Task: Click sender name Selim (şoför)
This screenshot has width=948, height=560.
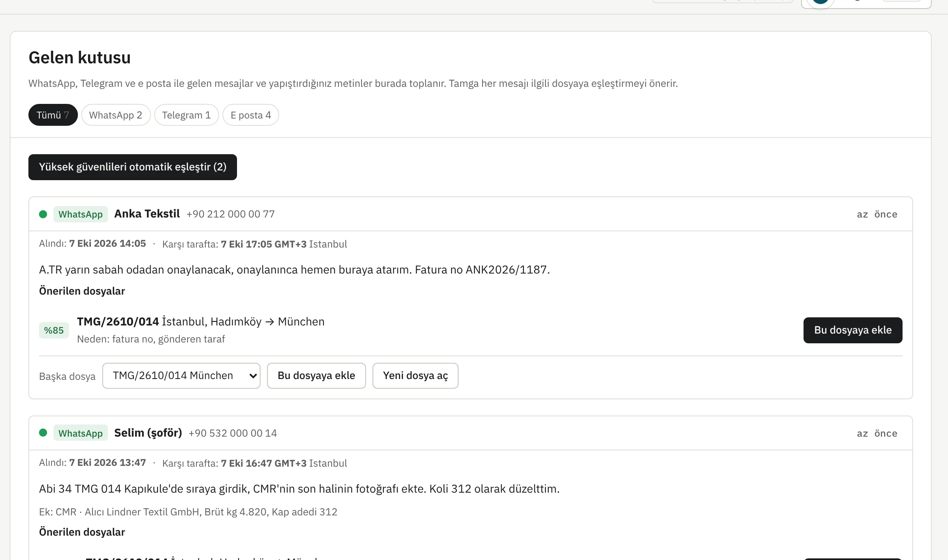Action: coord(148,433)
